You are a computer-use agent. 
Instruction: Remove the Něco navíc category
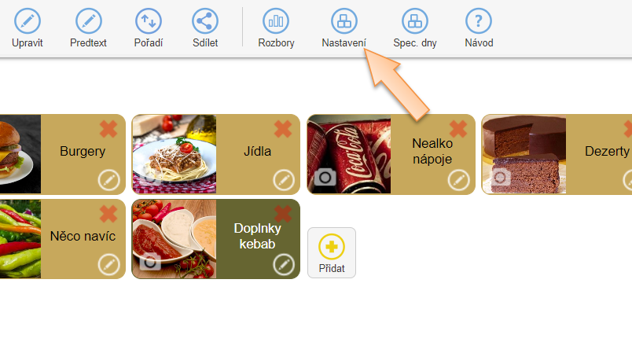point(108,214)
